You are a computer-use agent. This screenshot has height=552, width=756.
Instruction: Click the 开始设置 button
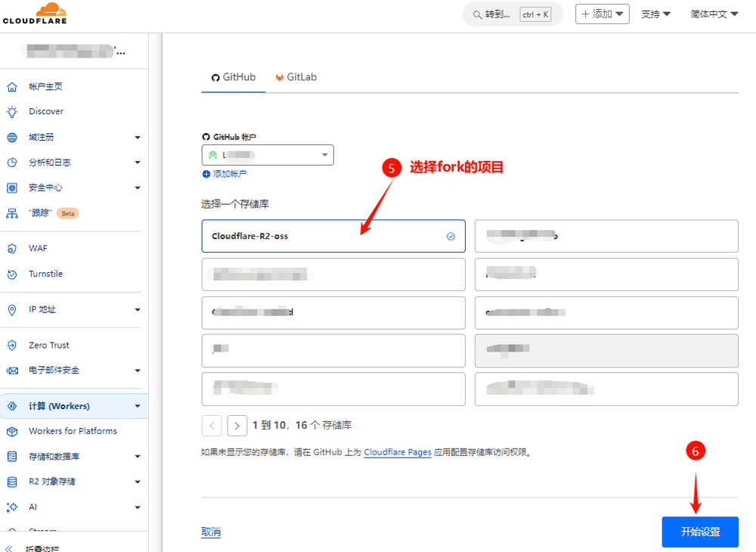coord(699,532)
